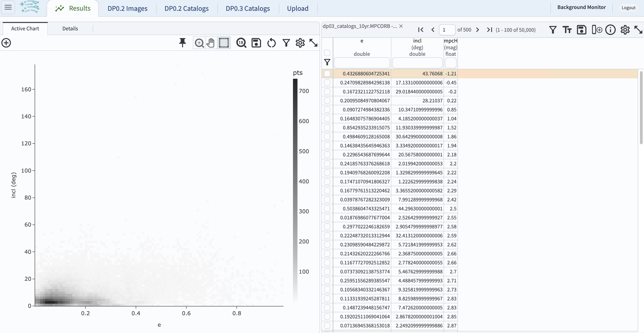Click the table vertical scrollbar

641,108
